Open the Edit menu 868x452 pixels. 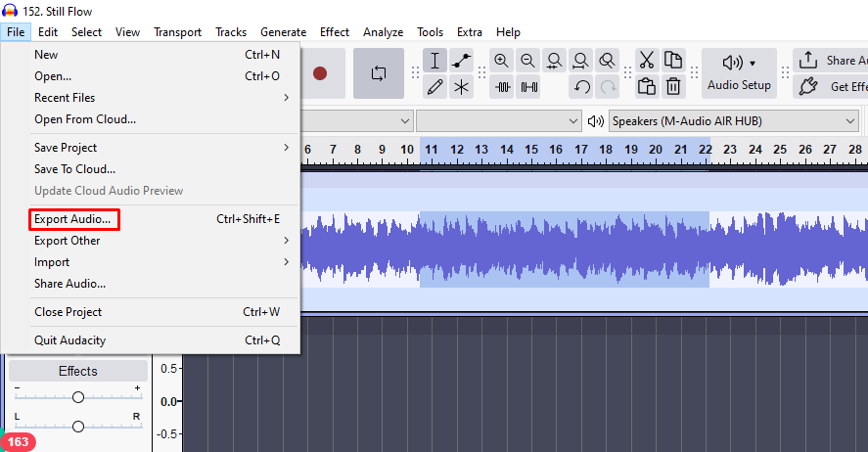pyautogui.click(x=48, y=32)
